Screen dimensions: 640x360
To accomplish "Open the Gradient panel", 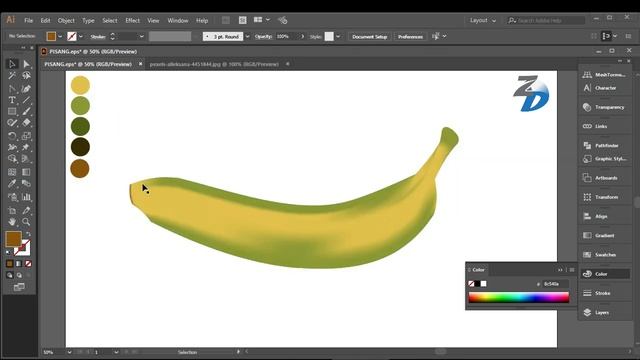I will pyautogui.click(x=605, y=236).
